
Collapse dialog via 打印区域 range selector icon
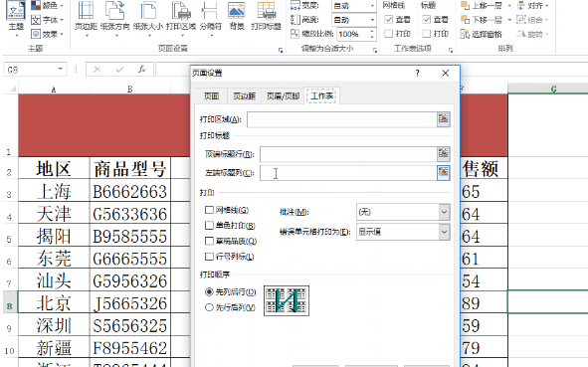pyautogui.click(x=444, y=119)
